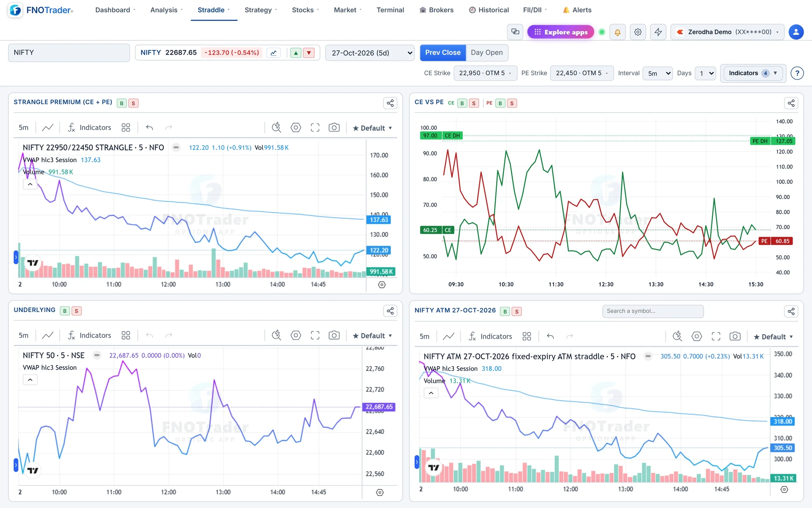The height and width of the screenshot is (508, 812).
Task: Open the PE Strike 22,450 dropdown
Action: 582,73
